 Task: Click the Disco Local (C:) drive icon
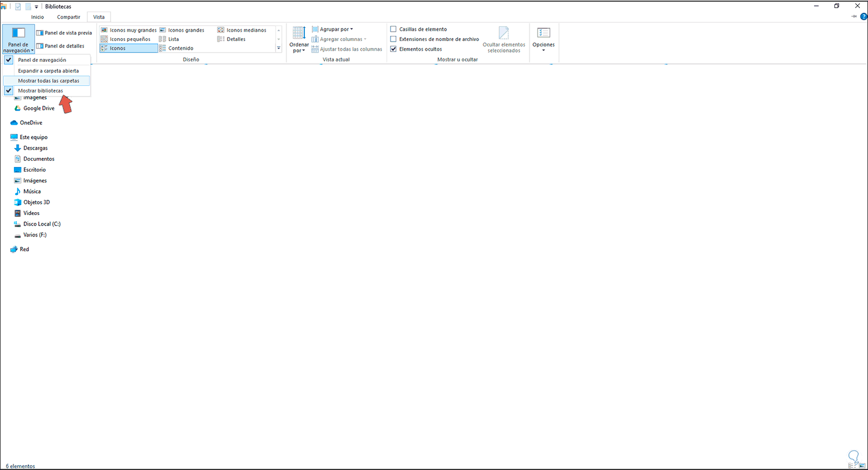point(17,224)
